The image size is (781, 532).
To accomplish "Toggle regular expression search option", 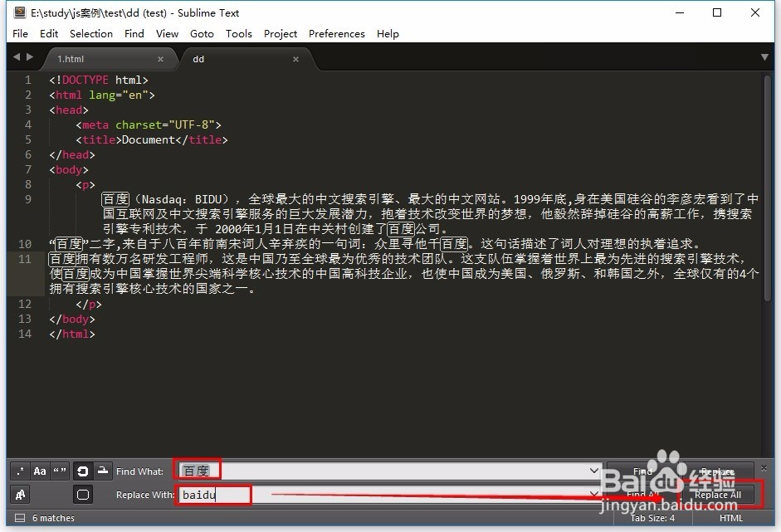I will tap(20, 471).
